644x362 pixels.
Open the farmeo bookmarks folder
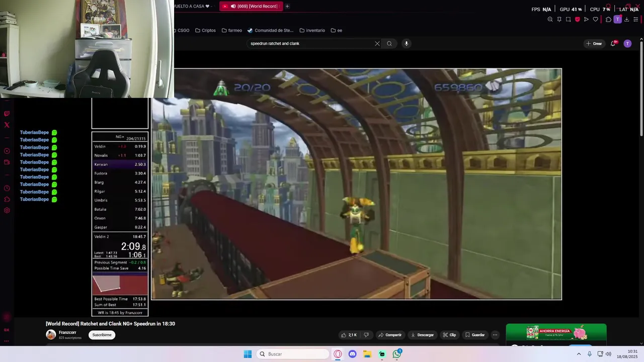tap(231, 30)
